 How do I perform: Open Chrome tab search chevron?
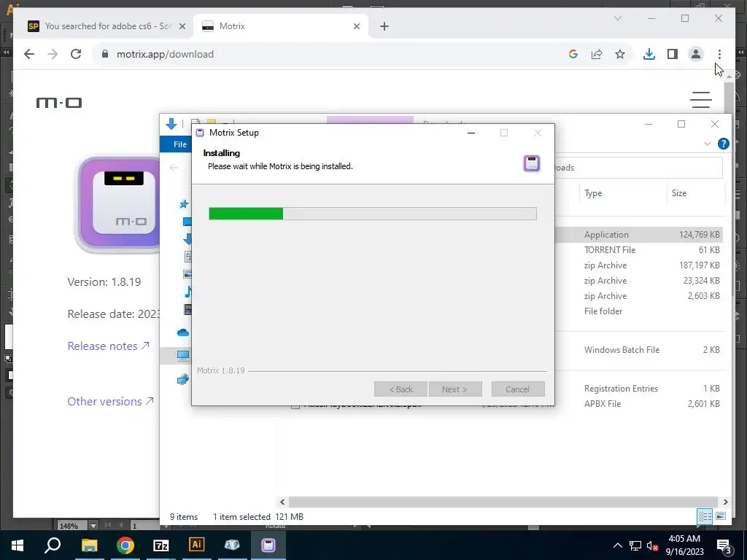[x=618, y=18]
